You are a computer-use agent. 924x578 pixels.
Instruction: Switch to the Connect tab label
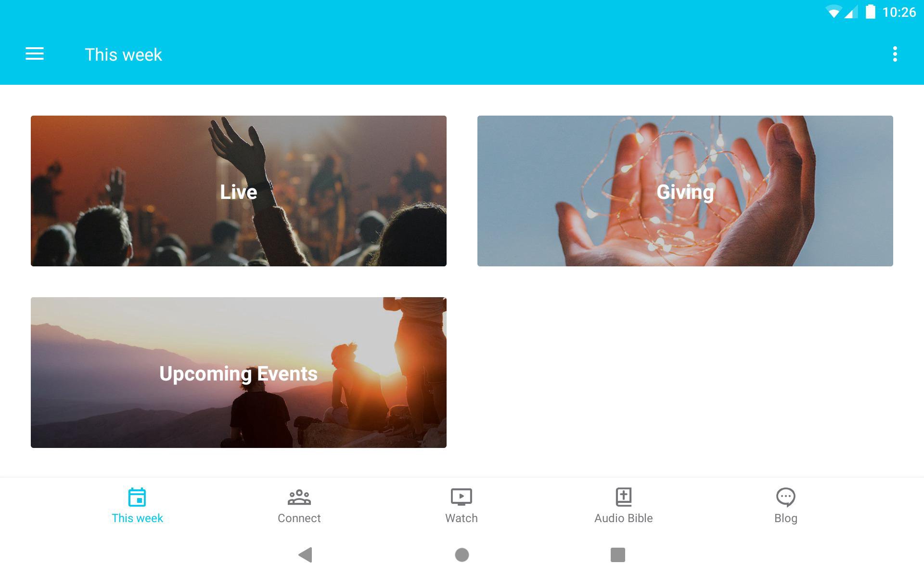click(299, 518)
